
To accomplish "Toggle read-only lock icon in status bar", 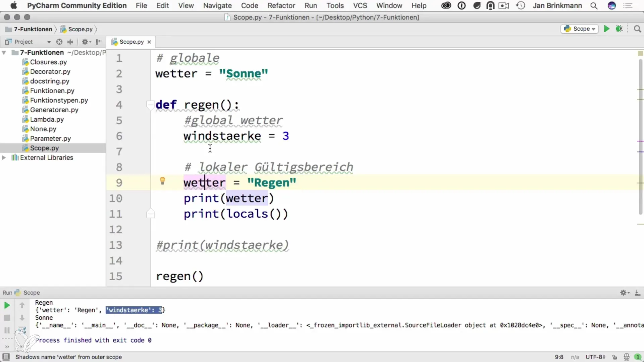I will point(614,357).
